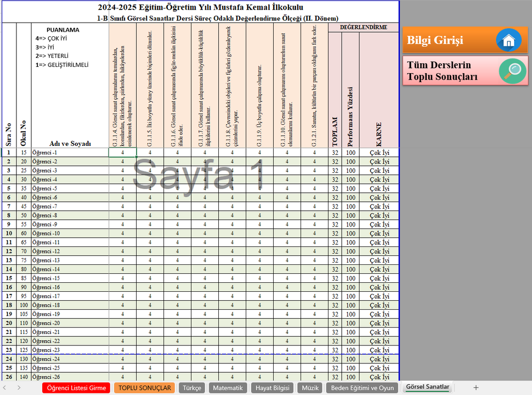Select the Görsel Sanatlar sheet tab
Viewport: 532px width, 395px height.
tap(428, 387)
